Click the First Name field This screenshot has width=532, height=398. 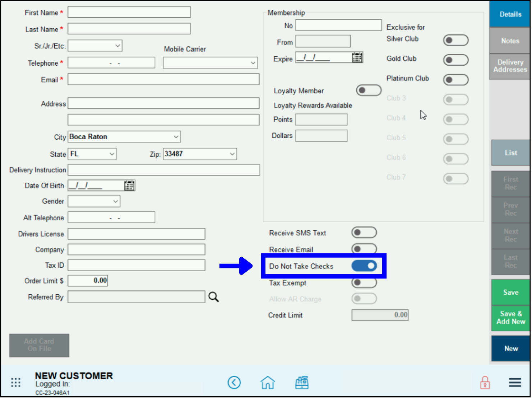pyautogui.click(x=129, y=12)
